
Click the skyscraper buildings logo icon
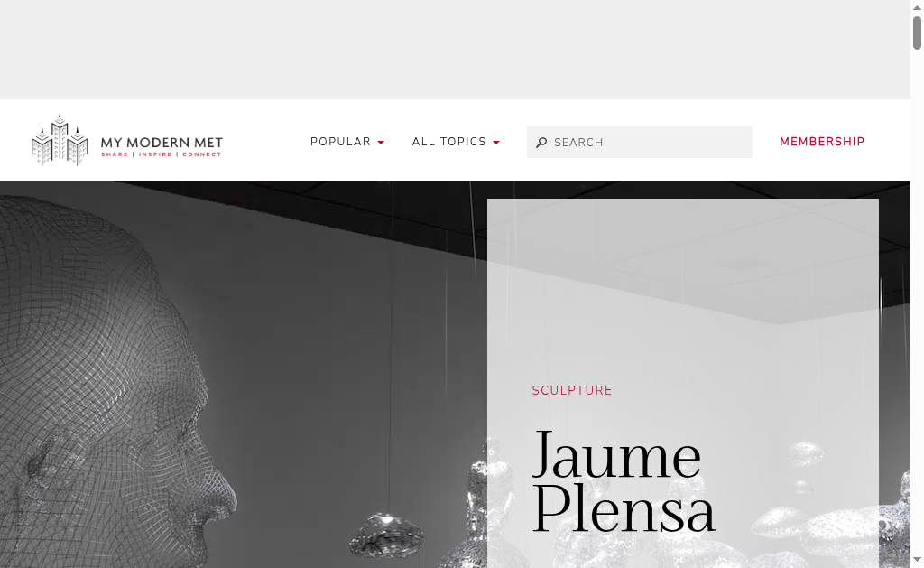click(x=60, y=140)
